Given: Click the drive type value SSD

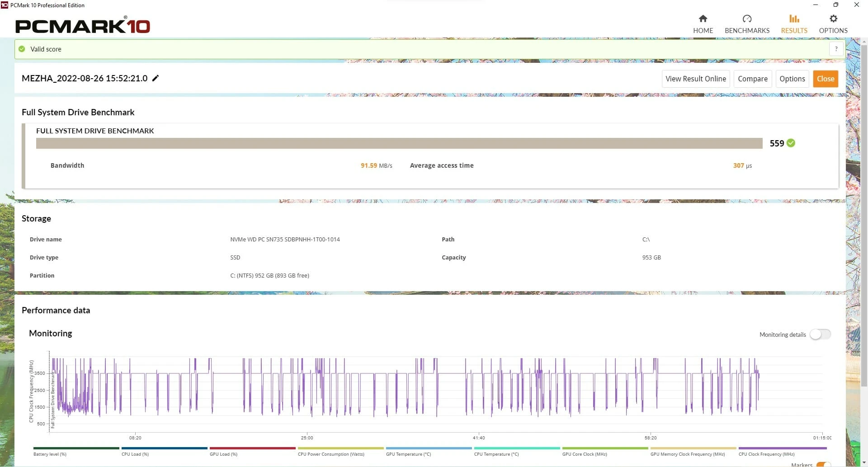Looking at the screenshot, I should point(235,257).
